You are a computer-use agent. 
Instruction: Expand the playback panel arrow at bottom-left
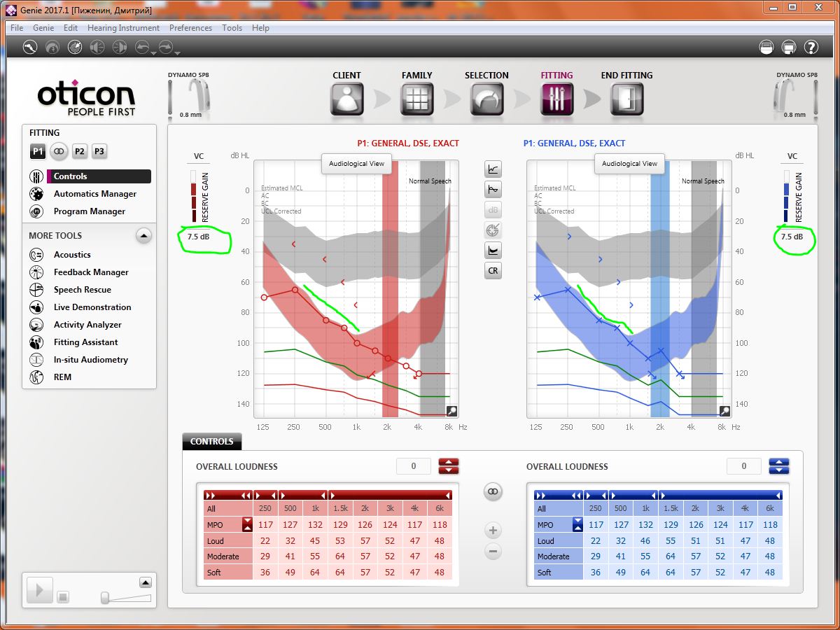tap(145, 582)
